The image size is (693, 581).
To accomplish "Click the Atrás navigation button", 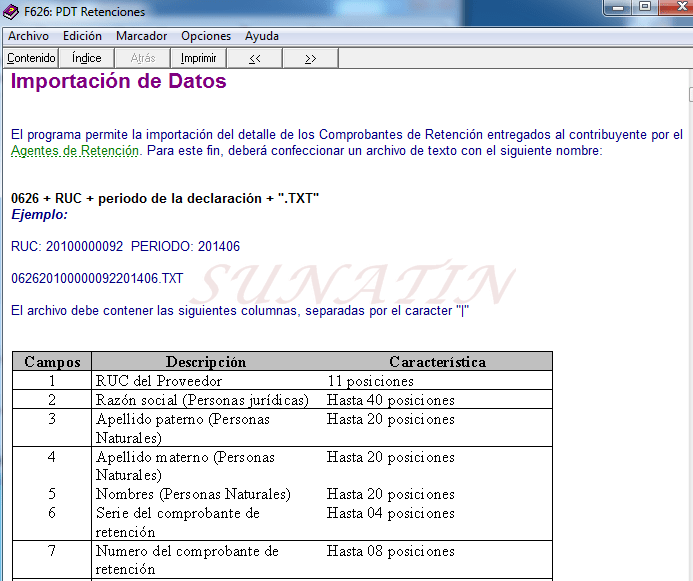I will (x=143, y=58).
